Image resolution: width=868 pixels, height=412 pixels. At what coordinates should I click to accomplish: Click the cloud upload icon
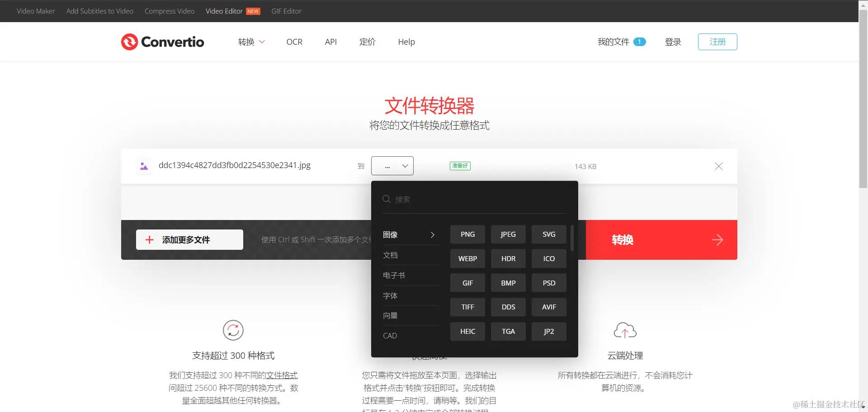coord(625,330)
